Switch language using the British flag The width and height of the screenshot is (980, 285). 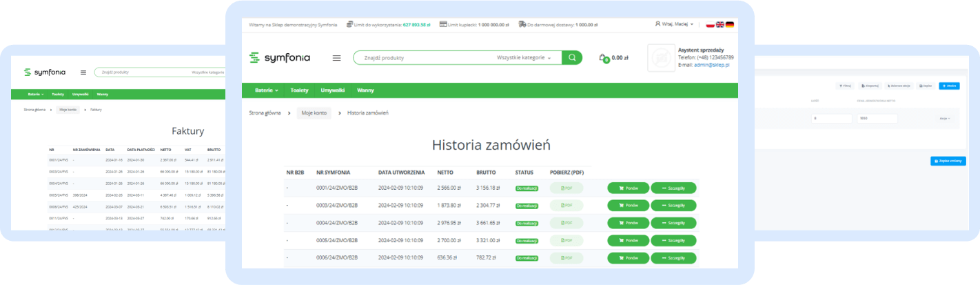719,24
